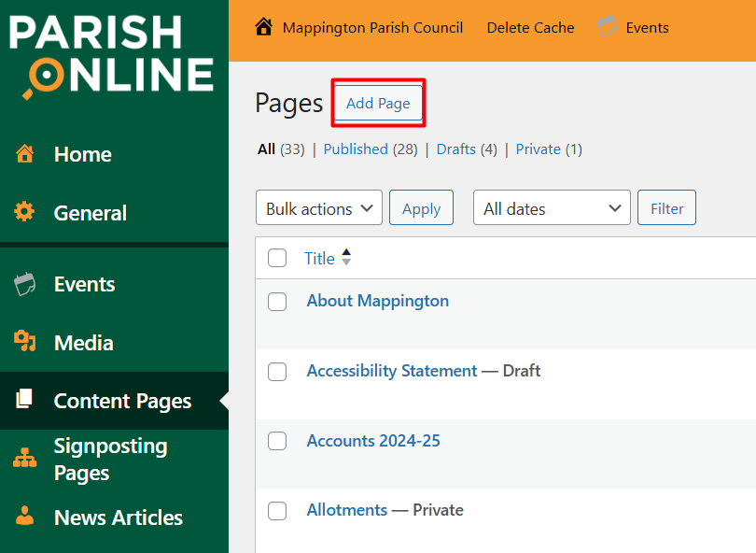756x553 pixels.
Task: Click the News Articles person icon
Action: point(25,517)
